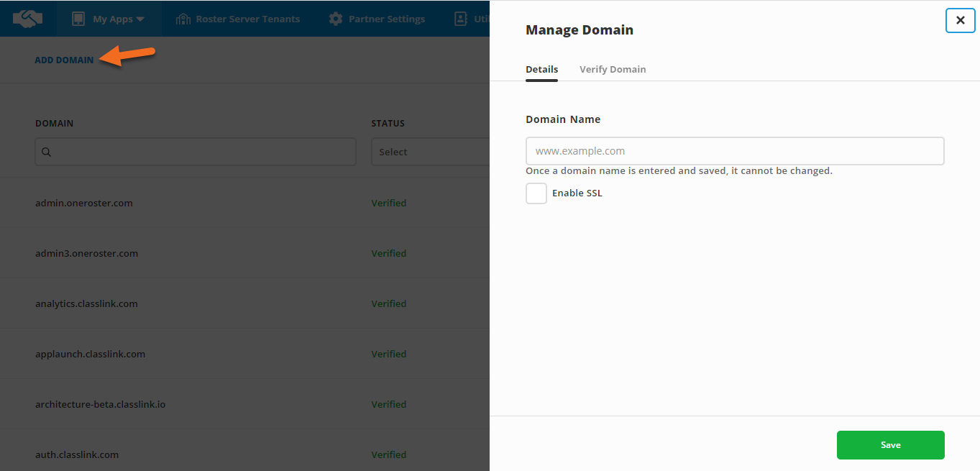Click the green Save button
980x471 pixels.
tap(890, 445)
